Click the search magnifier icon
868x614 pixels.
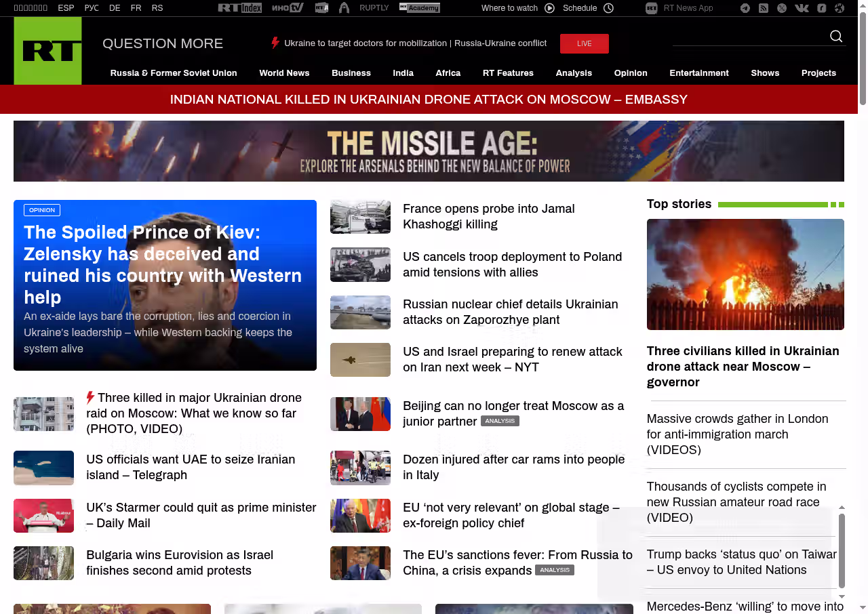836,37
